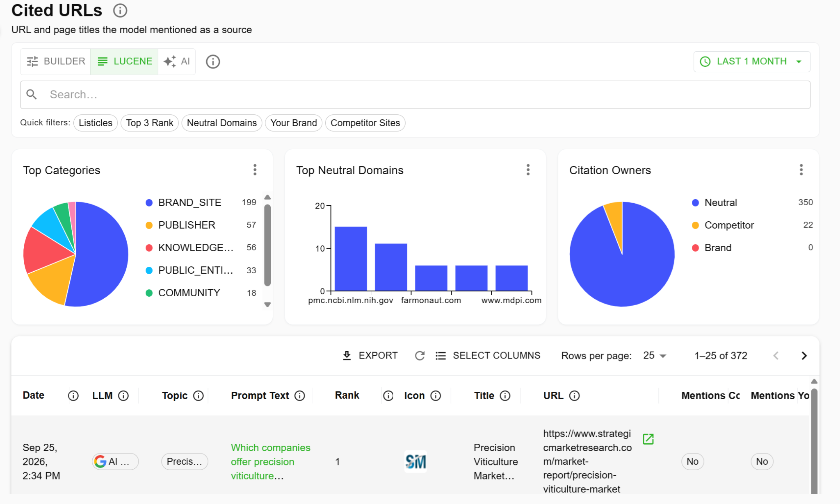This screenshot has width=840, height=504.
Task: Click the Topic column info icon
Action: [199, 395]
